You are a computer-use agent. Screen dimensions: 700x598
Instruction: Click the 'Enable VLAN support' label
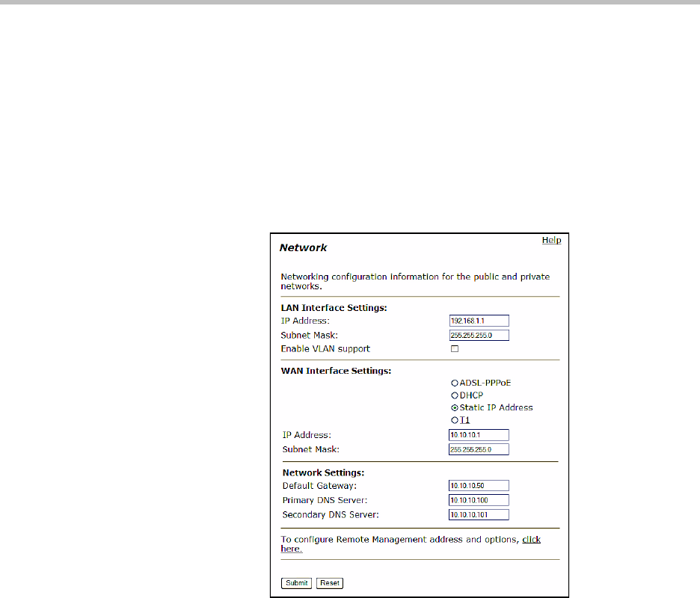tap(325, 349)
